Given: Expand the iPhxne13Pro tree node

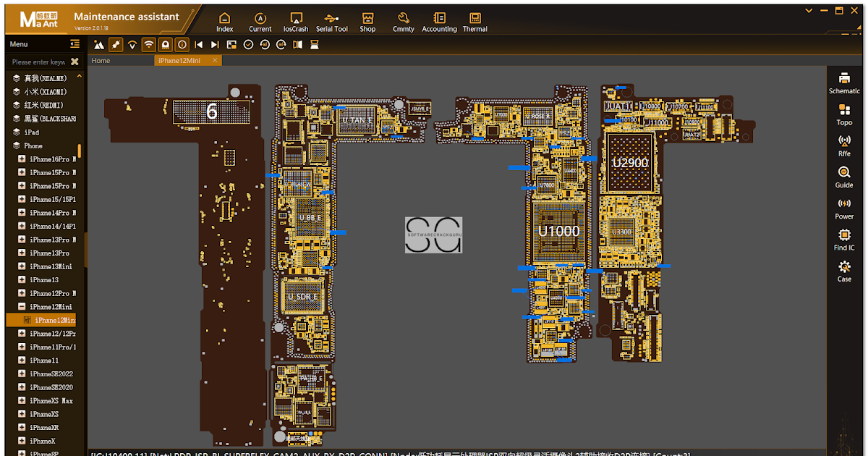Looking at the screenshot, I should click(22, 253).
